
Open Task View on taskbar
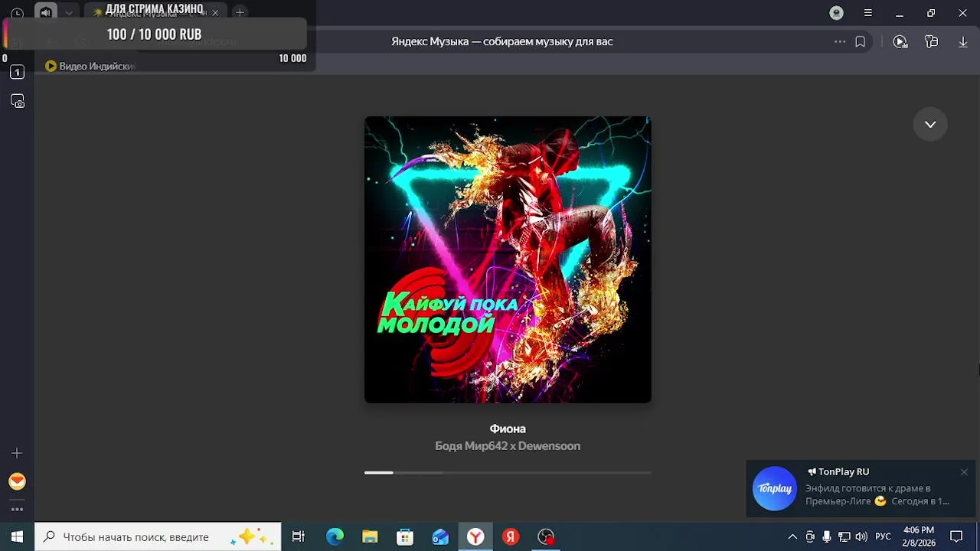click(299, 536)
